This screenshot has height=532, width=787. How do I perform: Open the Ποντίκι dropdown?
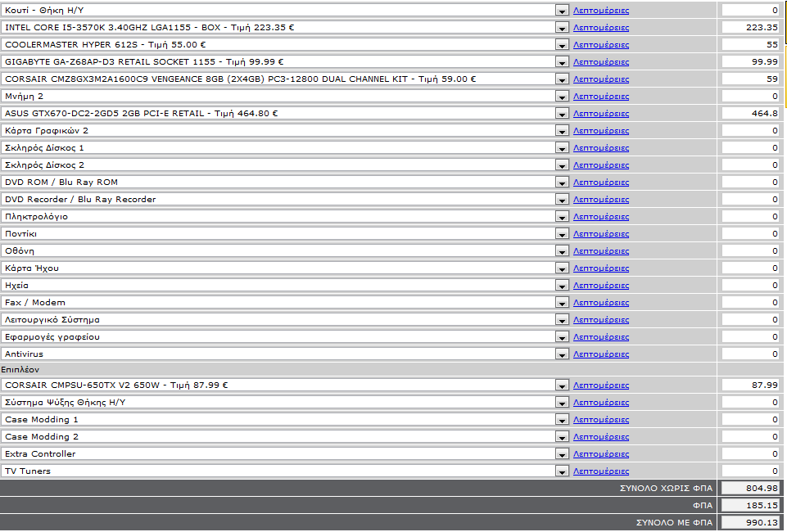pos(285,233)
